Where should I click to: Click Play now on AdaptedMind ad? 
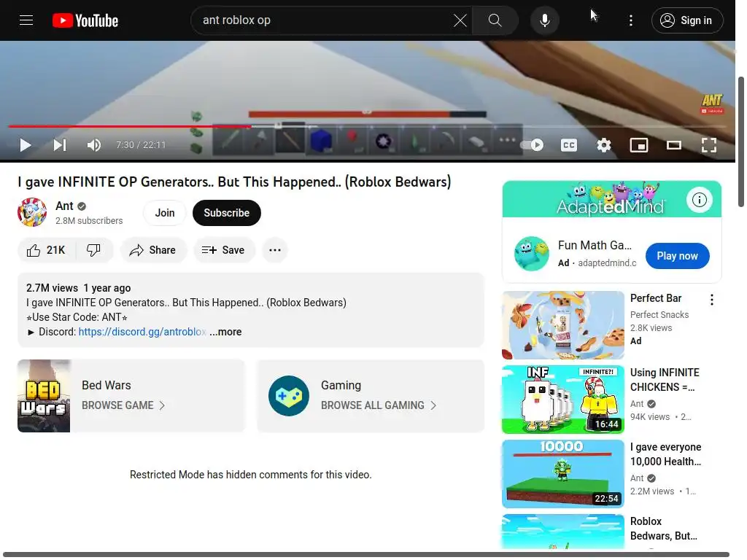coord(677,256)
